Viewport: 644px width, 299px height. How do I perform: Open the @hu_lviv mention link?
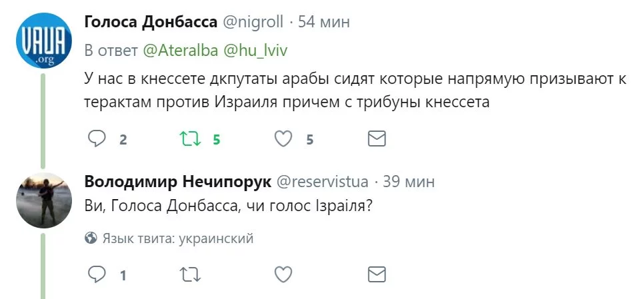point(255,50)
